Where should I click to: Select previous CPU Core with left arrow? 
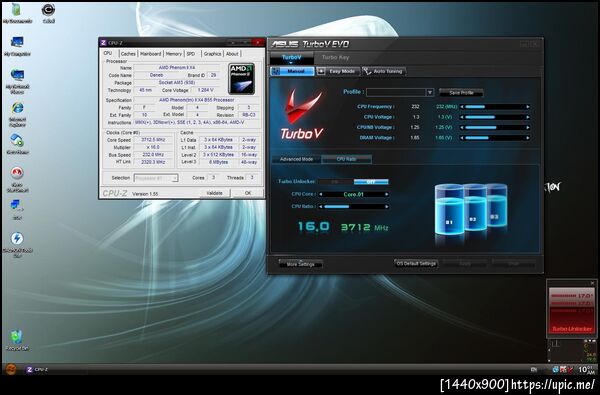tap(321, 194)
